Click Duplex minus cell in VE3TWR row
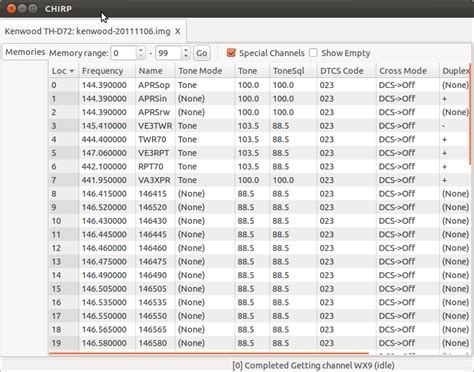474x372 pixels. pos(455,126)
